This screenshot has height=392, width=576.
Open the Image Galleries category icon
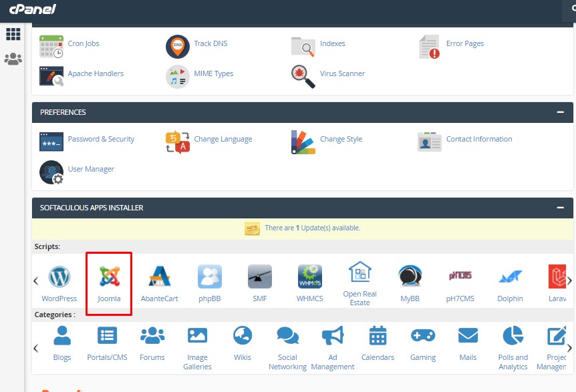[x=198, y=335]
